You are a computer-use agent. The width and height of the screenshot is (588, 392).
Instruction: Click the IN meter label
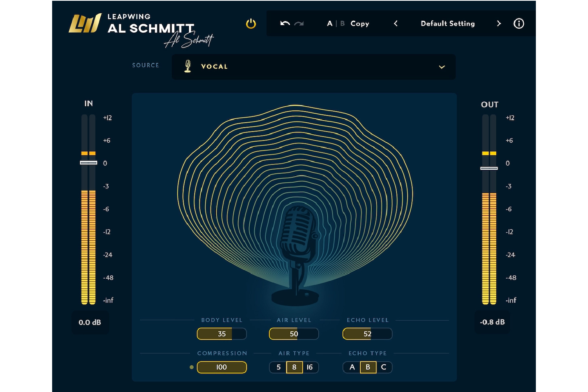coord(89,103)
